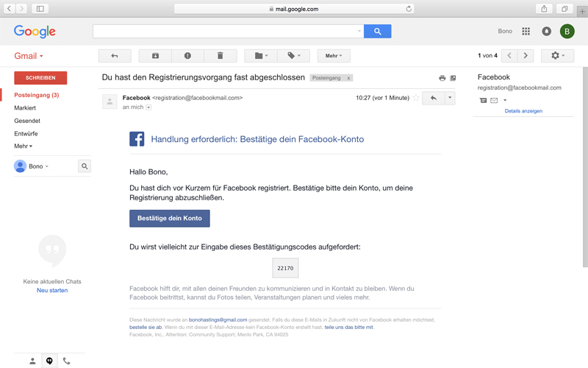
Task: Open search options arrow in search box
Action: [359, 31]
